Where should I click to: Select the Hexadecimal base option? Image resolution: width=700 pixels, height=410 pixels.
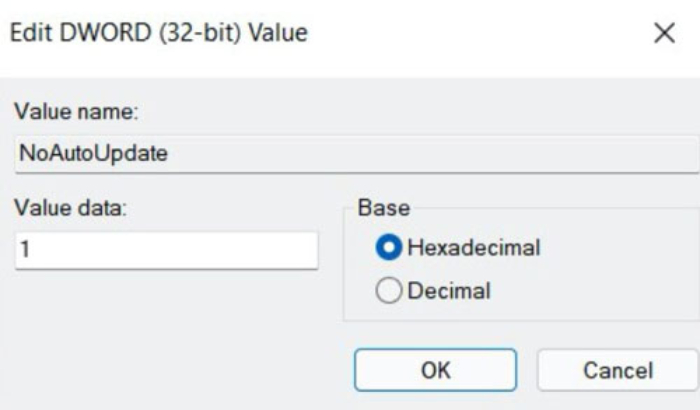point(458,247)
